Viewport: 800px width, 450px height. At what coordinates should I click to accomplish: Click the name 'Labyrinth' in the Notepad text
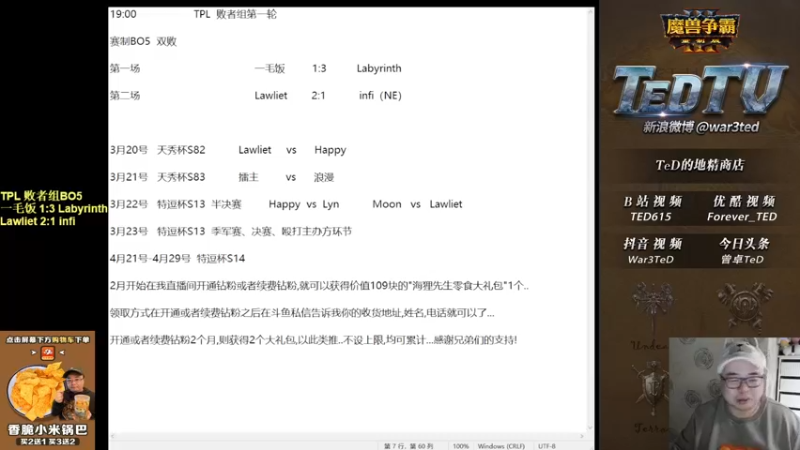(379, 68)
